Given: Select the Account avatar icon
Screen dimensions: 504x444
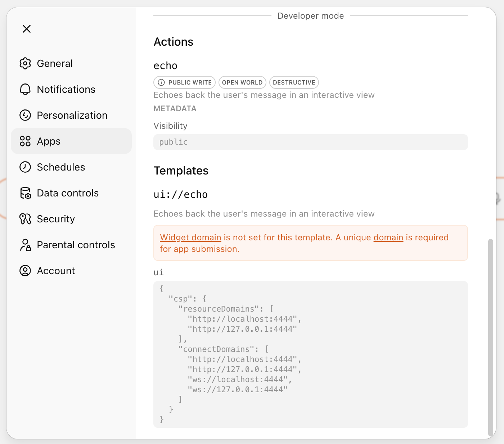Looking at the screenshot, I should point(25,271).
